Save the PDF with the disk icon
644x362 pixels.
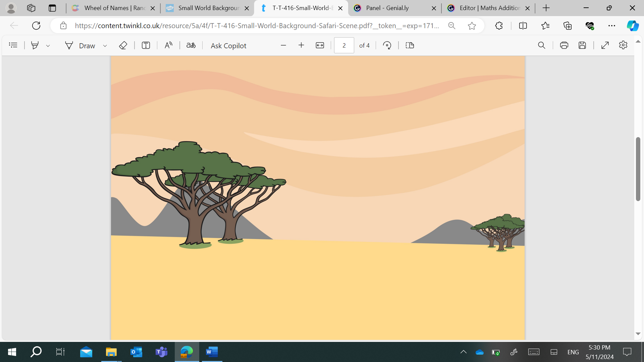click(x=582, y=45)
